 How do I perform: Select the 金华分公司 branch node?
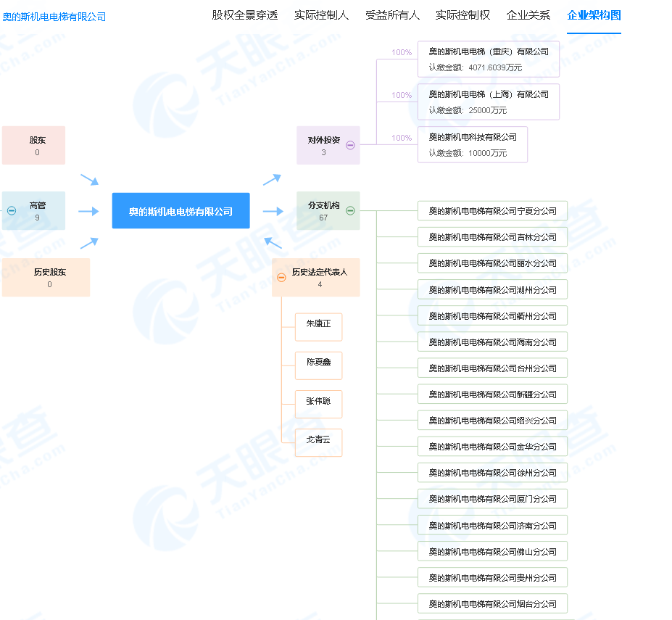point(492,447)
